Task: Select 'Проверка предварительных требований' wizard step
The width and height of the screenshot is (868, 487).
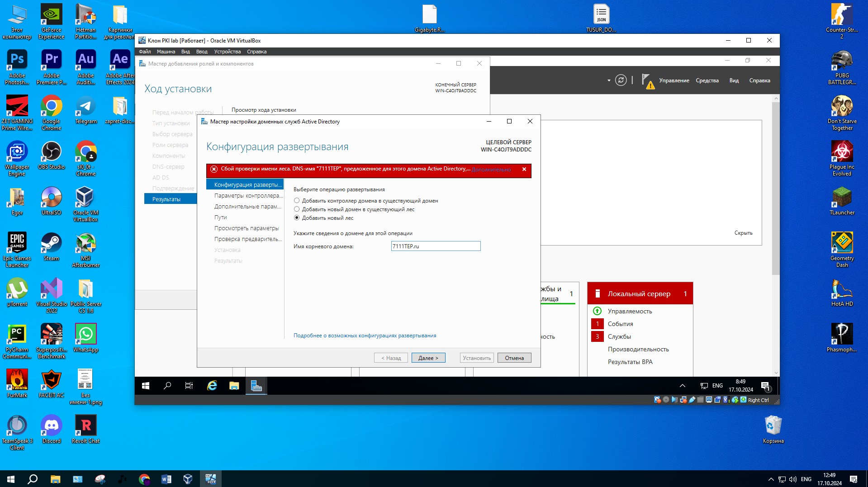Action: coord(248,239)
